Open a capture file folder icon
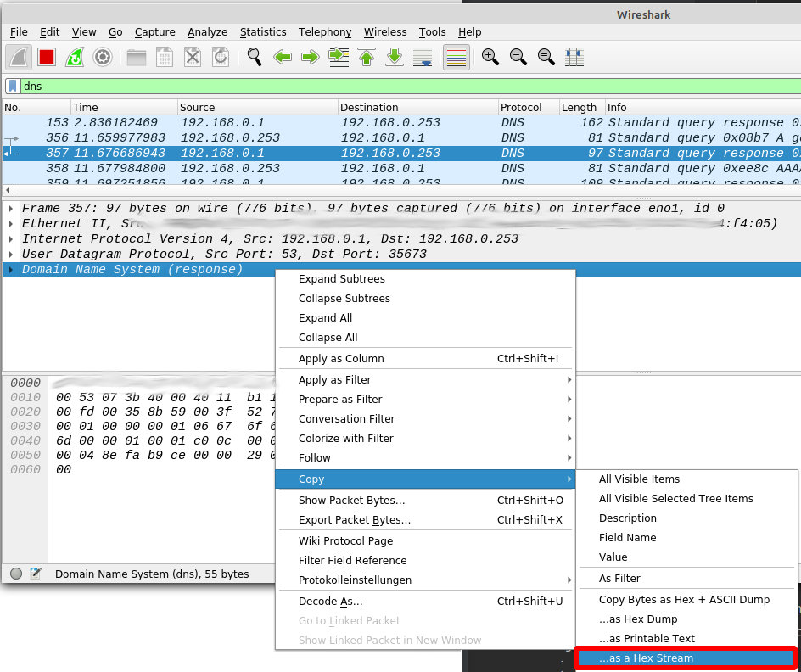 (137, 57)
